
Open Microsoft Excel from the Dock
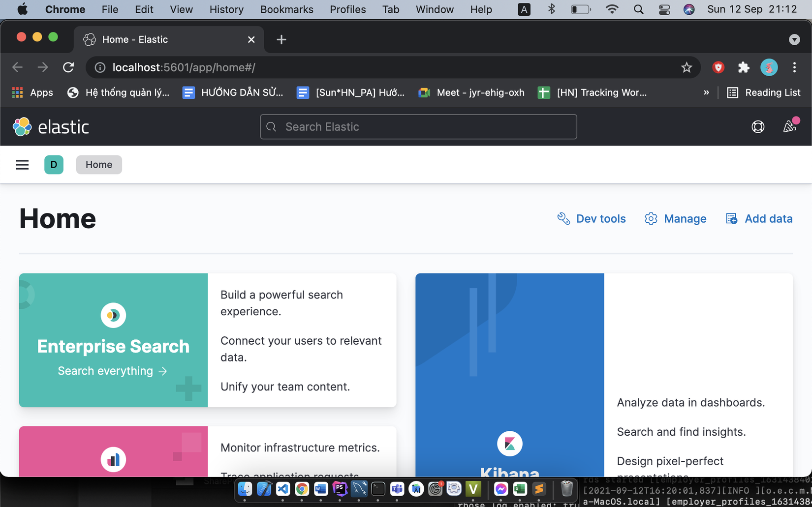click(x=520, y=489)
